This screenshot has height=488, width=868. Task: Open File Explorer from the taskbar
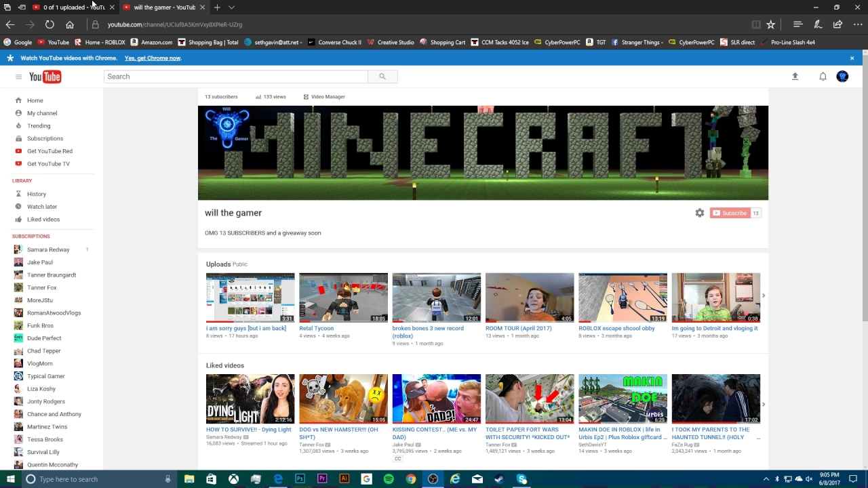(x=189, y=479)
